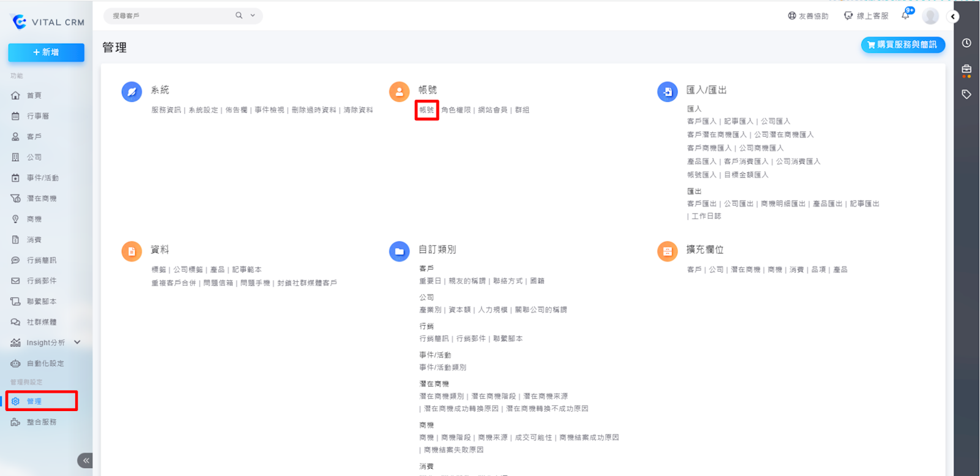This screenshot has height=476, width=980.
Task: Collapse the right side panel arrow
Action: (953, 17)
